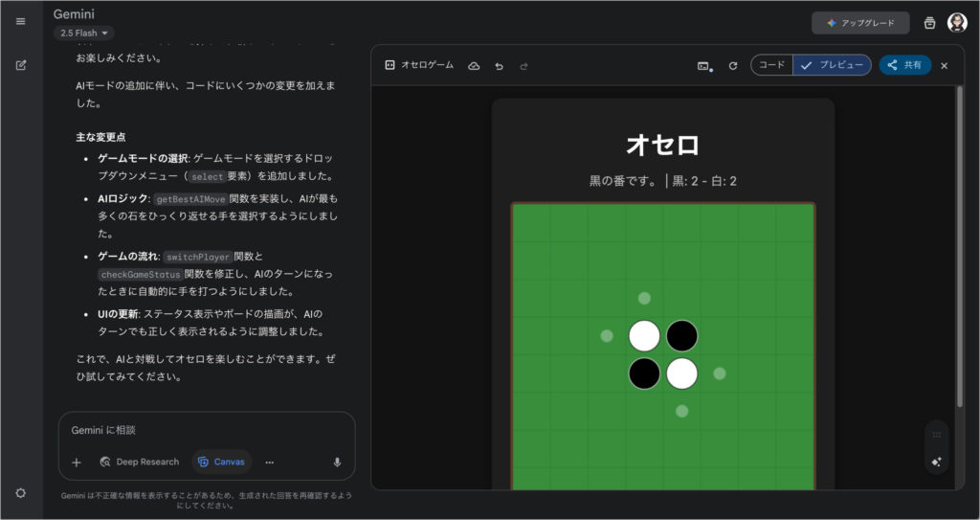Expand more tools with three-dots button

(270, 462)
